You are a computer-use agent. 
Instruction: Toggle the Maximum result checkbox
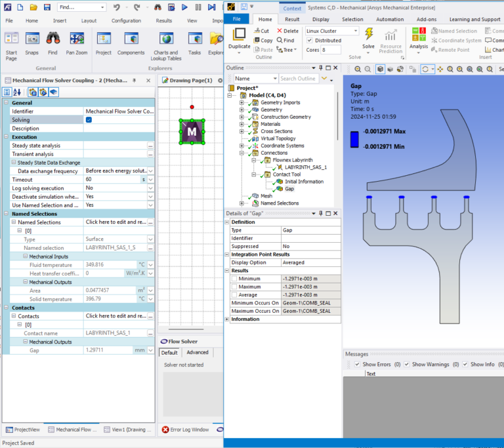pyautogui.click(x=234, y=287)
